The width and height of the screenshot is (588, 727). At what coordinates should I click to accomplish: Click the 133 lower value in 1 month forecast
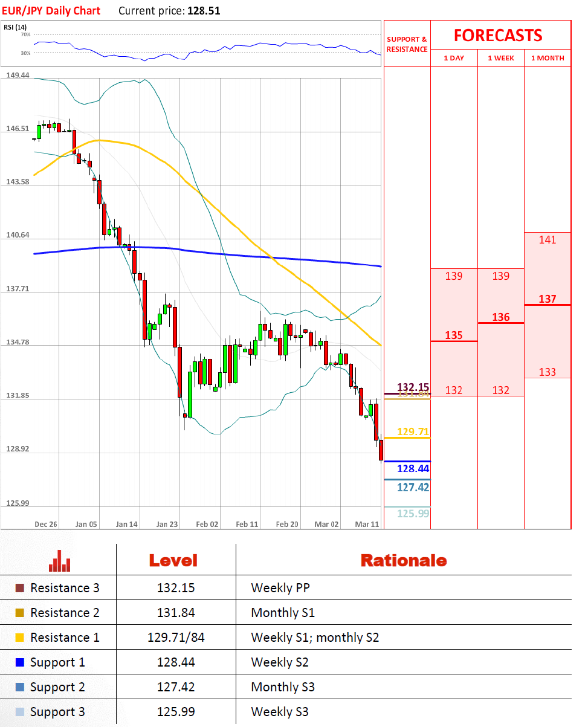[x=548, y=372]
